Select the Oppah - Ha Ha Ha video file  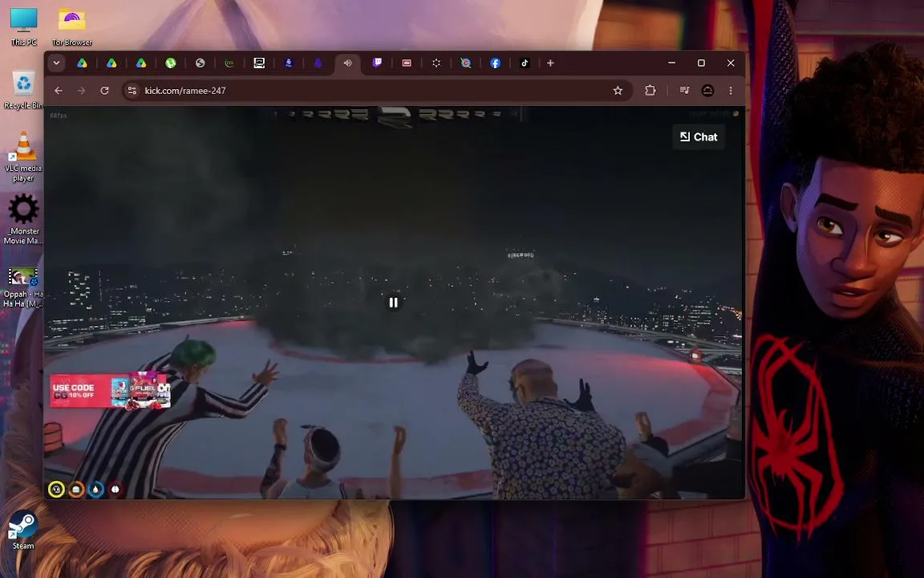tap(23, 287)
